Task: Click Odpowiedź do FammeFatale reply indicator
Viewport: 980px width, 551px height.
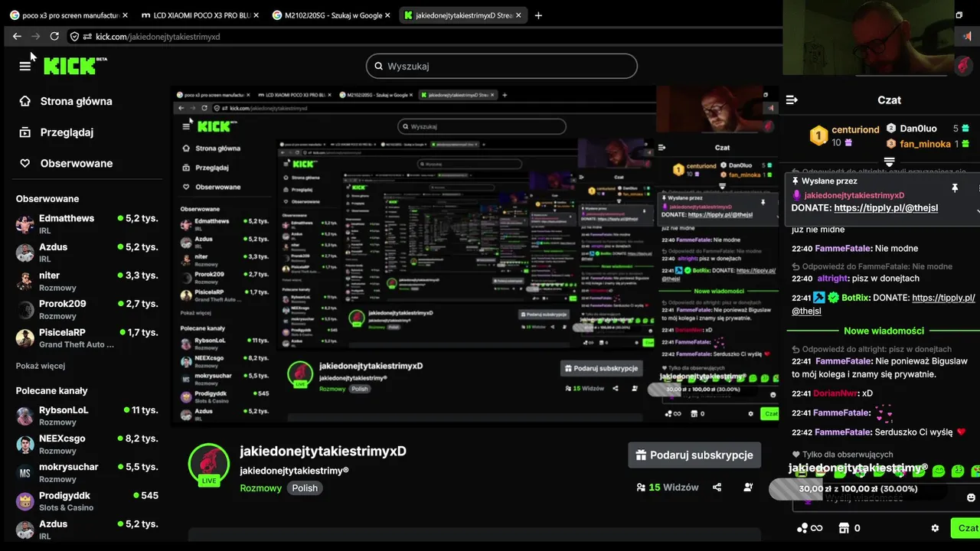Action: [x=872, y=266]
